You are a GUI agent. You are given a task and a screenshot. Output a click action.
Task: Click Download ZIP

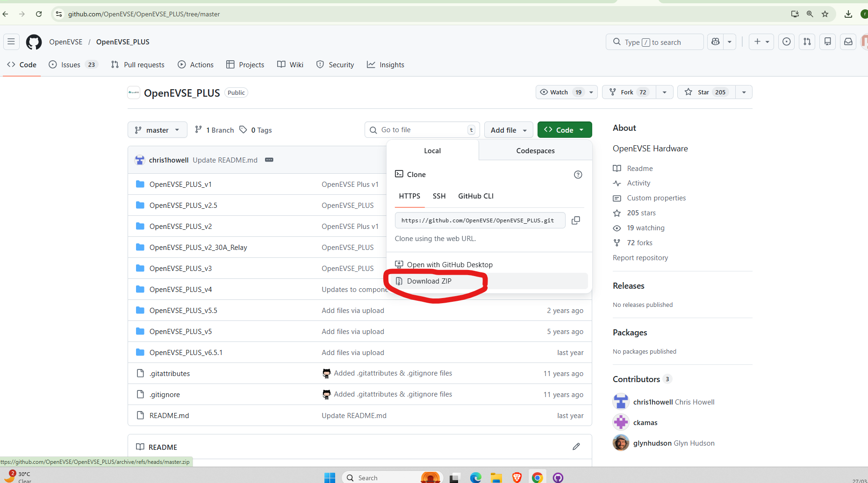(x=429, y=281)
